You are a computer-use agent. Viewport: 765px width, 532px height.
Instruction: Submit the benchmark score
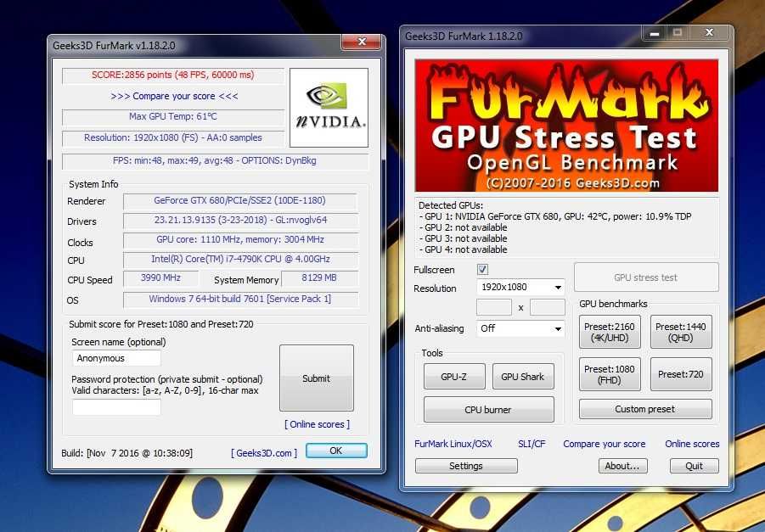(x=316, y=378)
